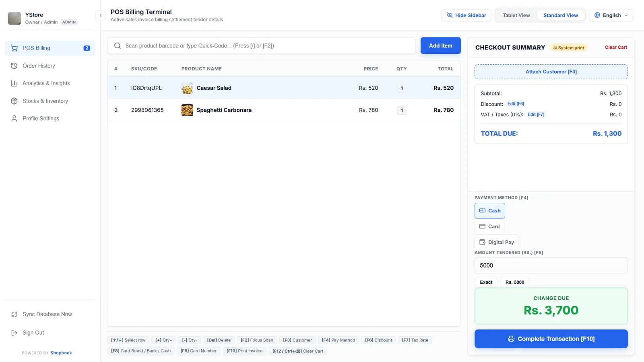Click the Shopbook link in footer
This screenshot has height=362, width=644.
61,353
